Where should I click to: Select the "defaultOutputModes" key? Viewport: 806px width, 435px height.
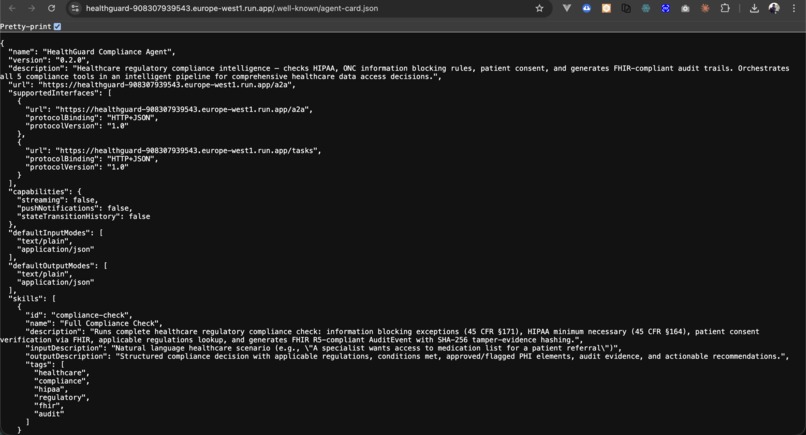pos(53,266)
